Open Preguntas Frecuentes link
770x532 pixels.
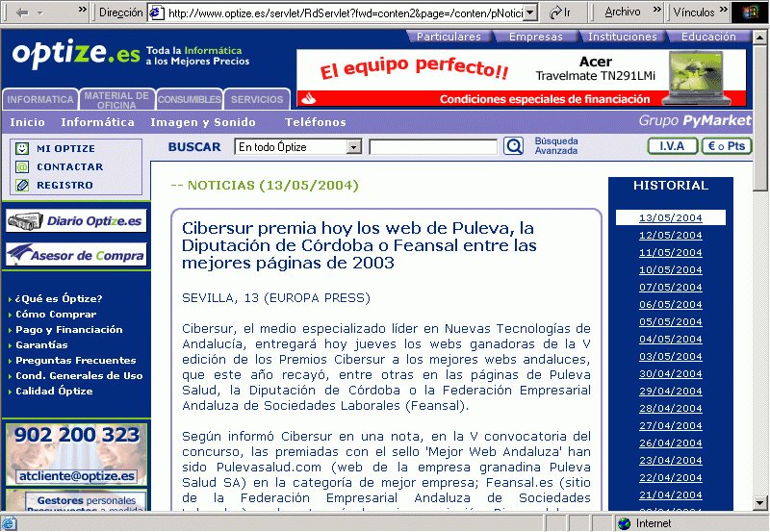(76, 360)
